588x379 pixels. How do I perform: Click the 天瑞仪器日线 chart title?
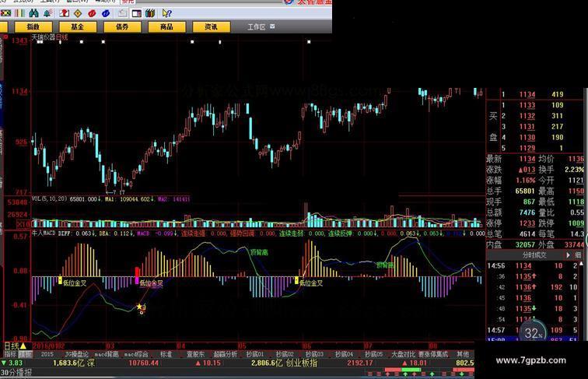coord(50,37)
